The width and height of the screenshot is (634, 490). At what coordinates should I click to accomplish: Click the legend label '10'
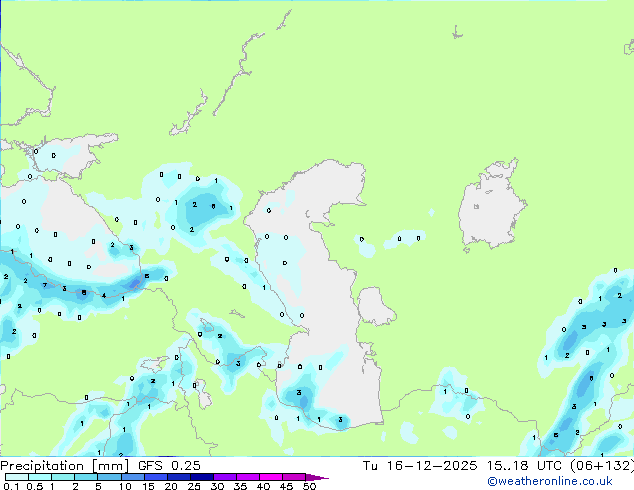(x=125, y=486)
